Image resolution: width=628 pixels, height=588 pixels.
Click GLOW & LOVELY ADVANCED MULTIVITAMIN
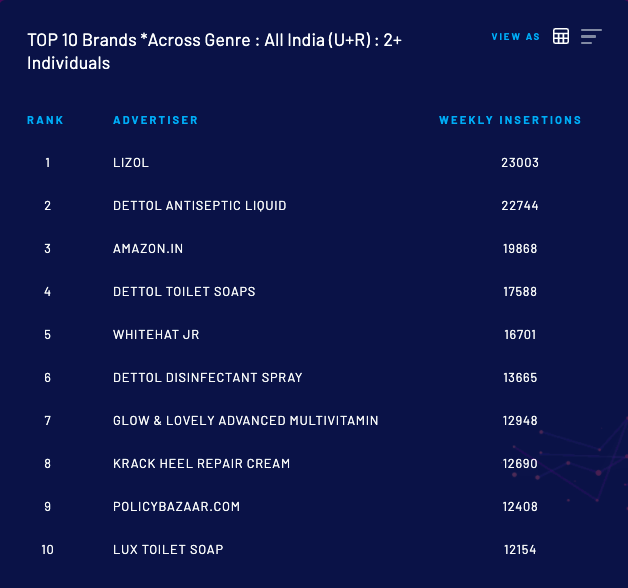click(246, 421)
